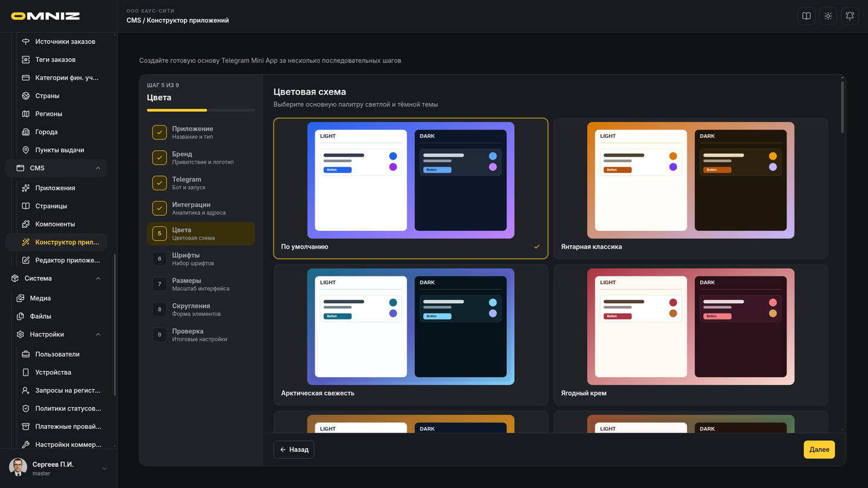The width and height of the screenshot is (868, 488).
Task: Choose the Ягодный крем color scheme
Action: pos(691,335)
